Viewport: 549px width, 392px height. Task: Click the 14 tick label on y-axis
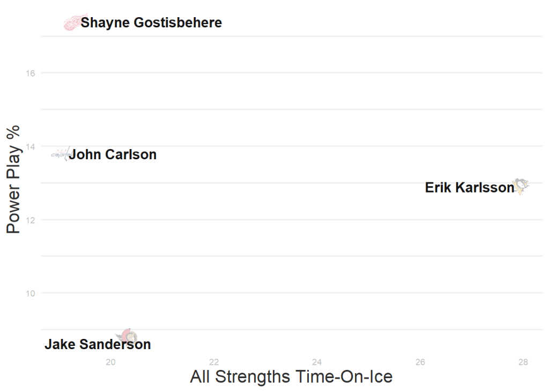coord(31,146)
